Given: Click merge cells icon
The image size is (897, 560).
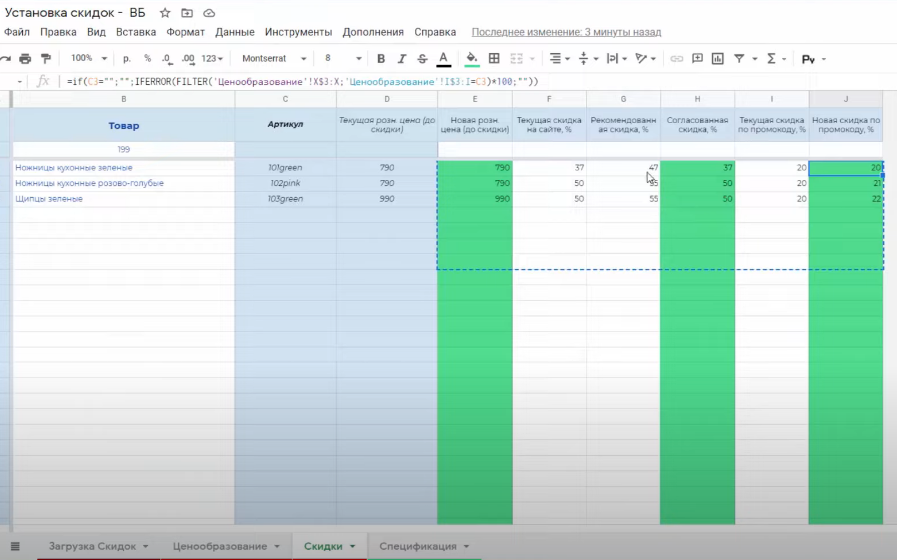Looking at the screenshot, I should (517, 58).
